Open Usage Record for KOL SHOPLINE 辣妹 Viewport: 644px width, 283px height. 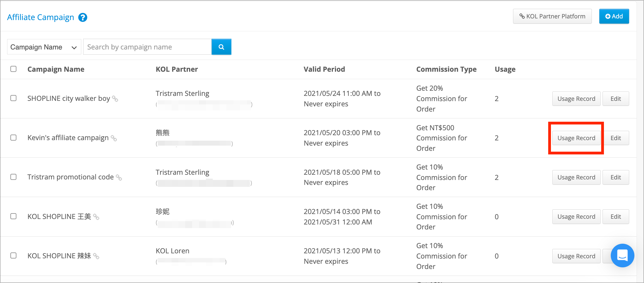[x=576, y=256]
